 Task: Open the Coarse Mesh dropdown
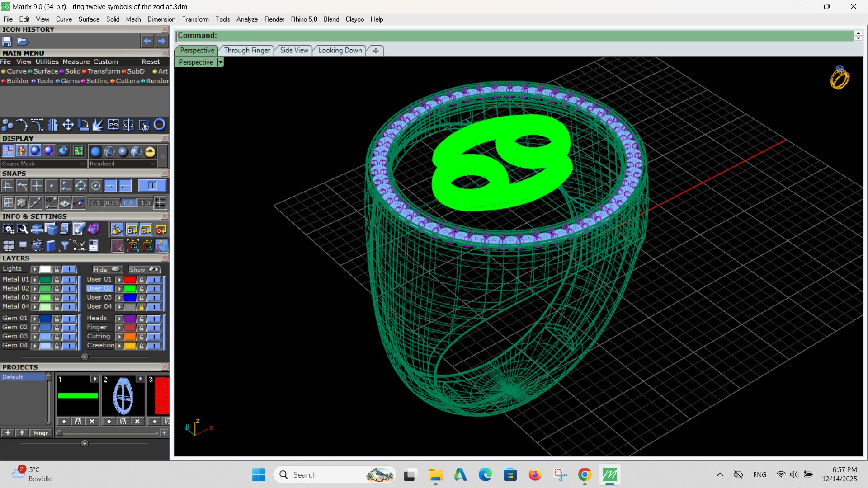coord(43,164)
